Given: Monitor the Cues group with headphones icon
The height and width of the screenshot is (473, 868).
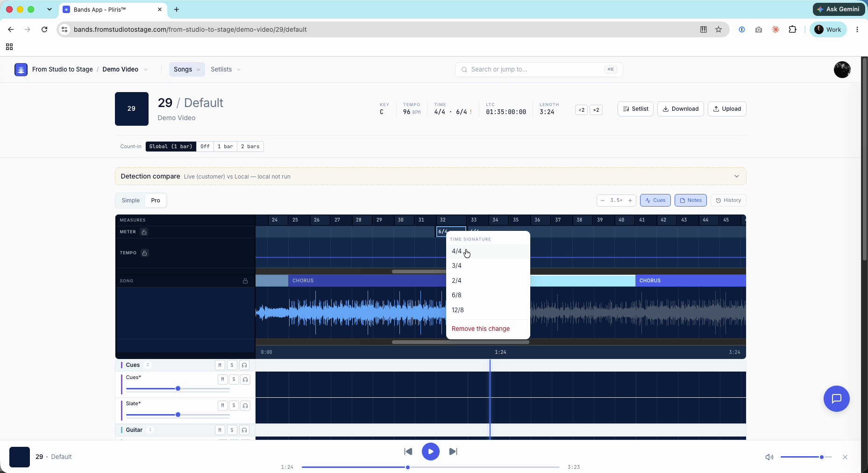Looking at the screenshot, I should (244, 365).
